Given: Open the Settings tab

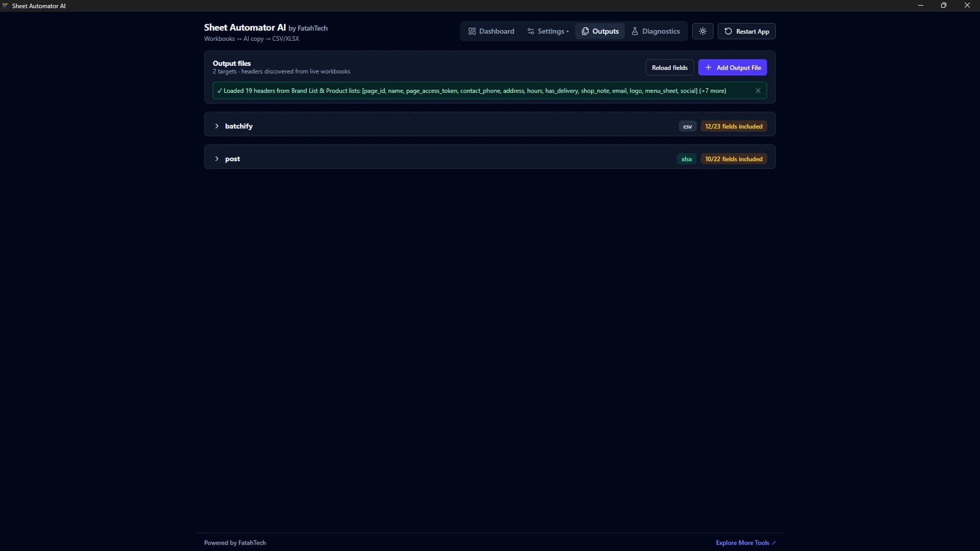Looking at the screenshot, I should [x=548, y=31].
